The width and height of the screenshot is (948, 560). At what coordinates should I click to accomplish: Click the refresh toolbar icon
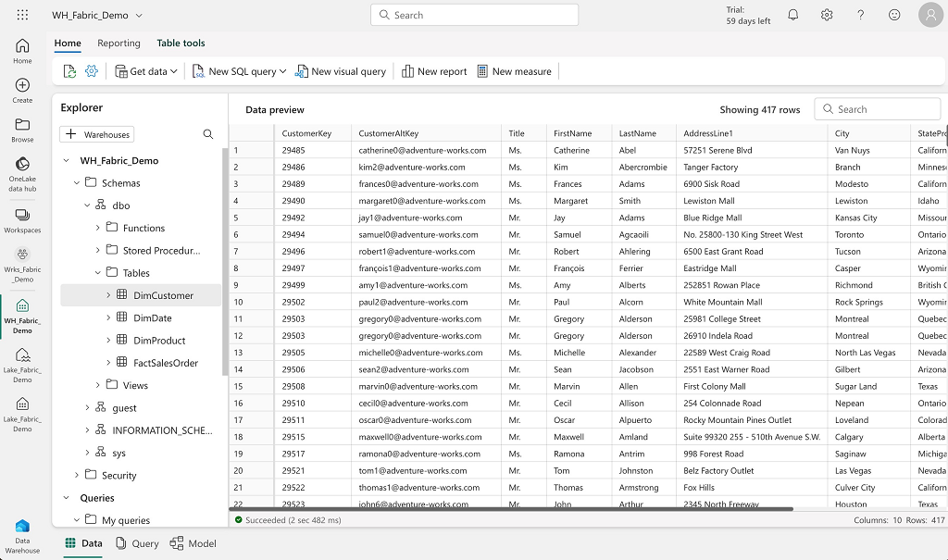(x=69, y=71)
